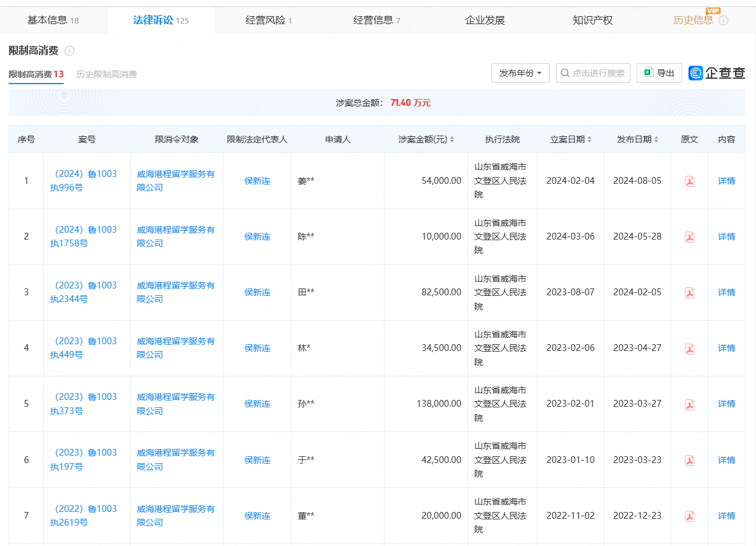Image resolution: width=756 pixels, height=546 pixels.
Task: Expand the 发布年份 dropdown
Action: click(520, 73)
